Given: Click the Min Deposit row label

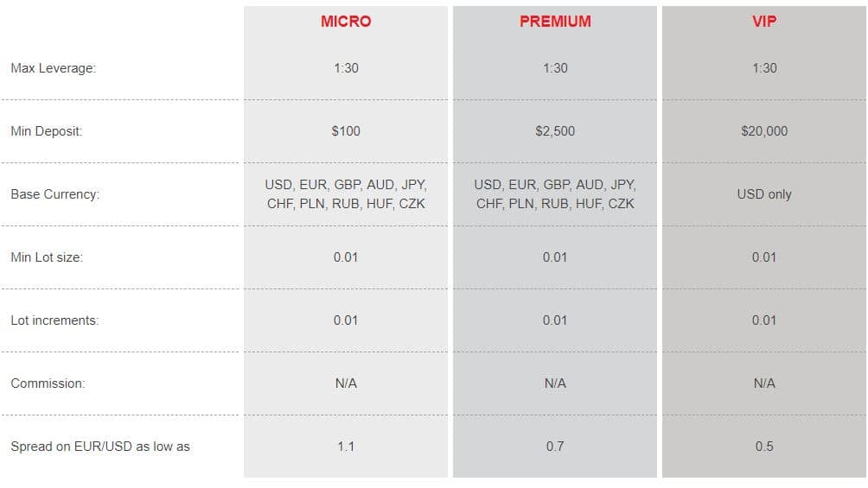Looking at the screenshot, I should (47, 131).
